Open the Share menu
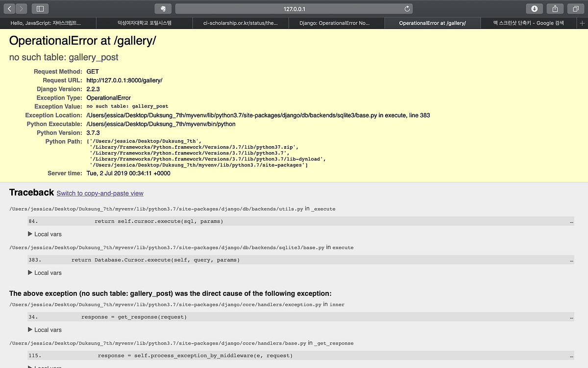Image resolution: width=588 pixels, height=368 pixels. pyautogui.click(x=555, y=8)
